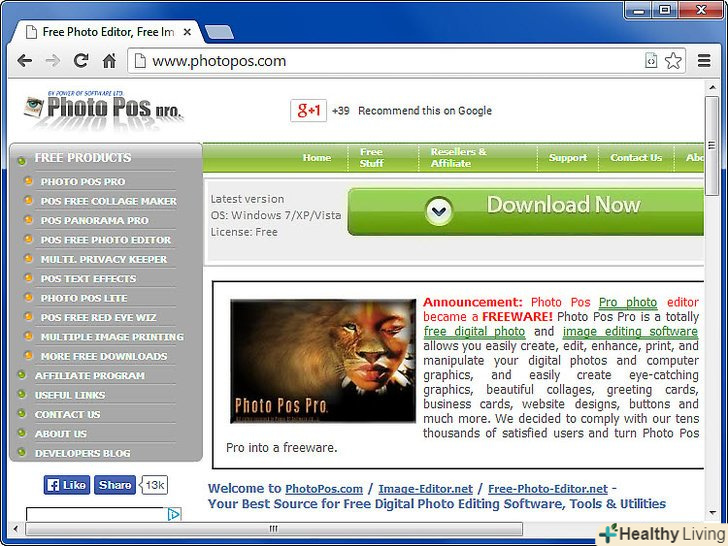The height and width of the screenshot is (546, 728).
Task: Click the browser back arrow
Action: 25,61
